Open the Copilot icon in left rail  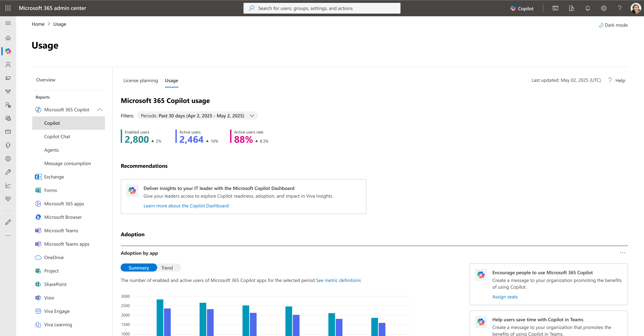coord(8,51)
